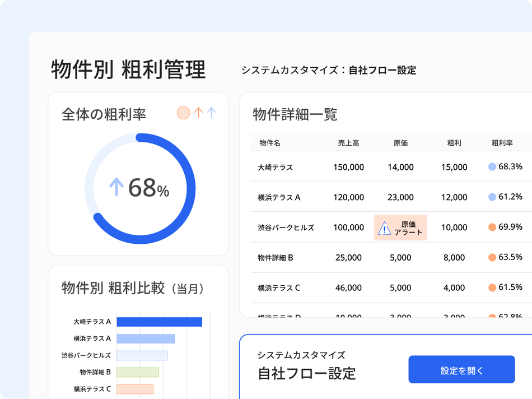Viewport: 532px width, 399px height.
Task: Click the 粗利率 column header
Action: coord(502,143)
